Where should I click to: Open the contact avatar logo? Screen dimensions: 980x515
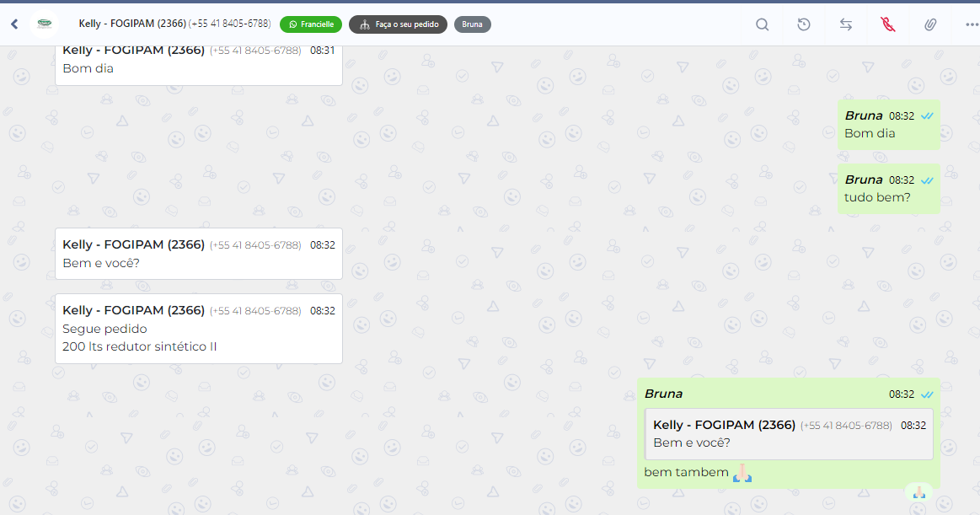(x=45, y=24)
